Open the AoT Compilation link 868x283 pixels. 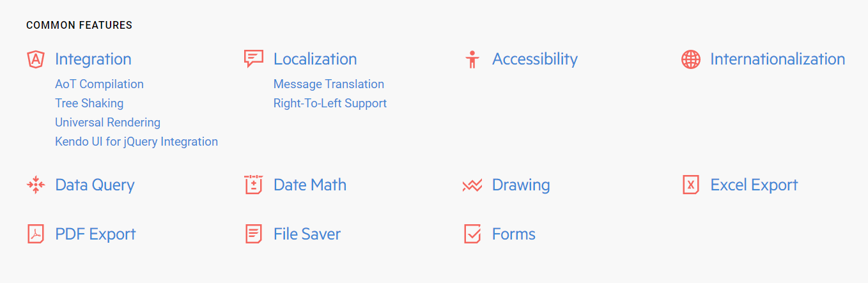tap(99, 84)
